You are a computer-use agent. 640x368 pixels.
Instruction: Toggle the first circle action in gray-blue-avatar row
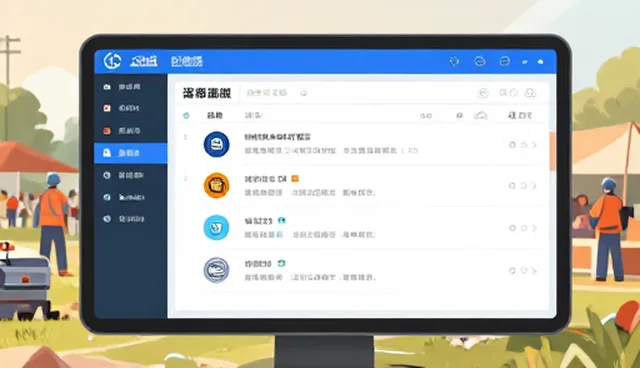[x=512, y=271]
